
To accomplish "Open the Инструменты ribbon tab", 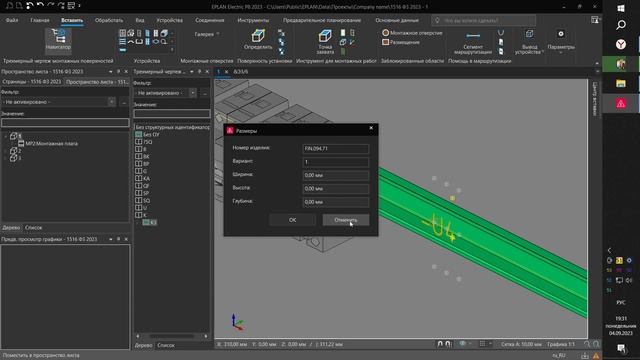I will (253, 20).
